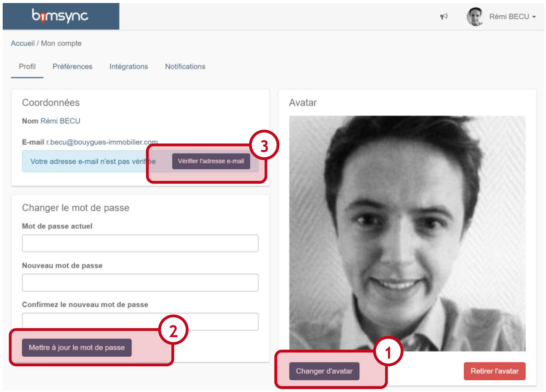Go to Accueil via breadcrumb
546x392 pixels.
click(x=22, y=43)
